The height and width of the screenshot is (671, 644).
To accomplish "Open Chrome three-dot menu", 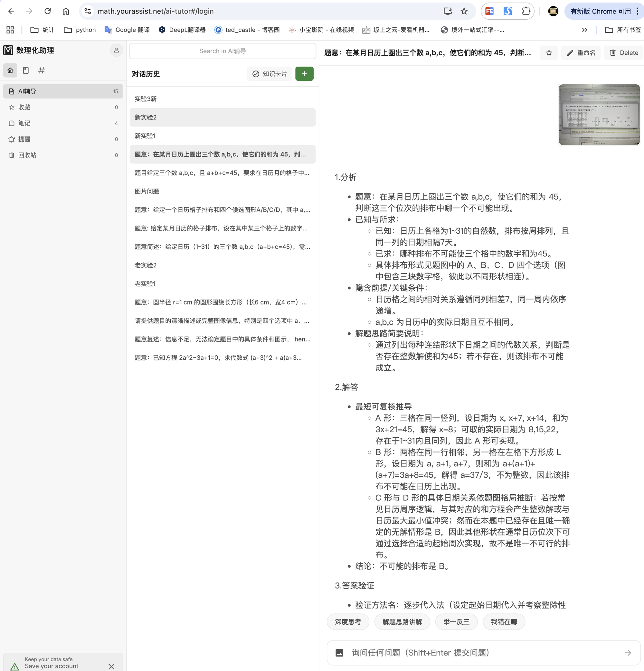I will [637, 11].
